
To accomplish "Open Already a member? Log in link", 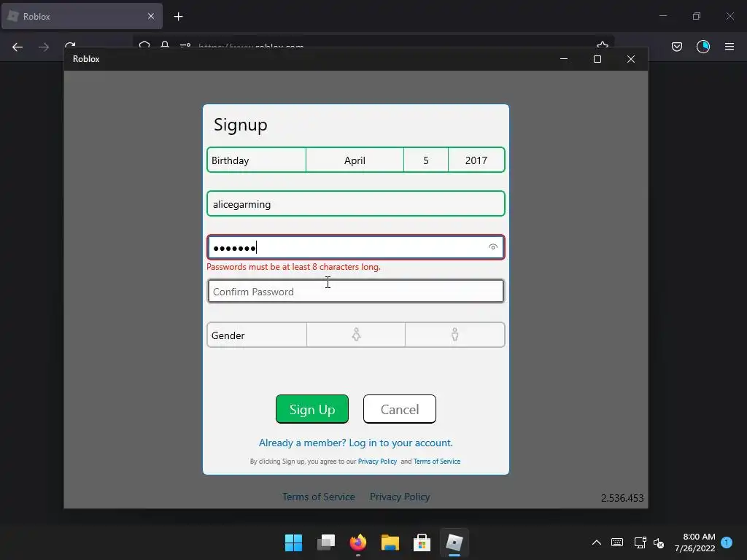I will tap(355, 443).
